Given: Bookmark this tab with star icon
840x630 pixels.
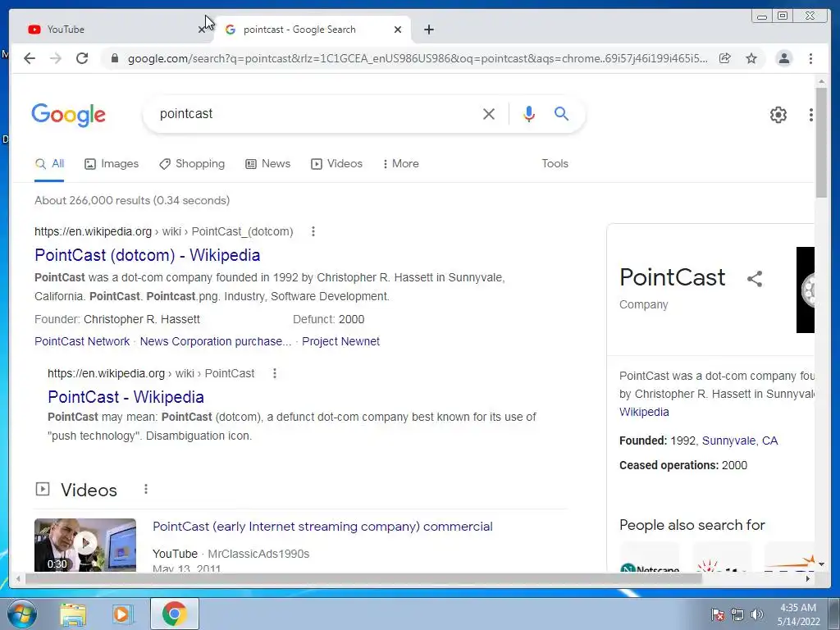Looking at the screenshot, I should click(751, 58).
